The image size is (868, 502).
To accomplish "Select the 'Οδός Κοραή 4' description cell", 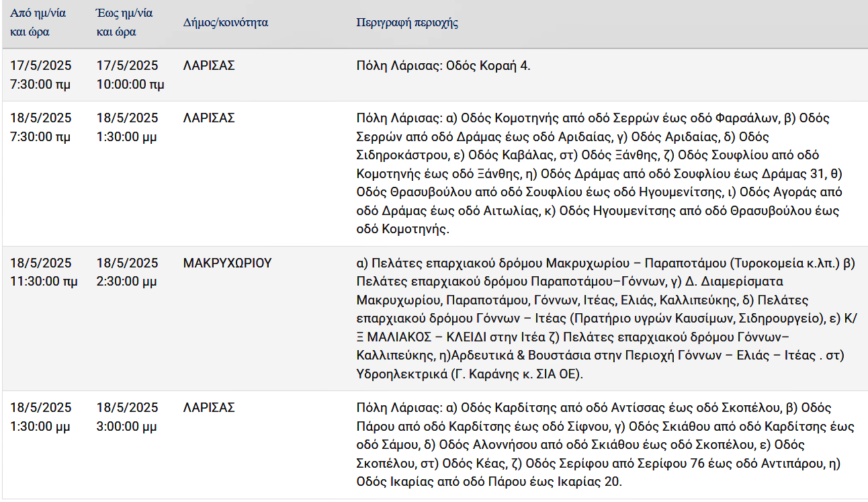I will [443, 66].
